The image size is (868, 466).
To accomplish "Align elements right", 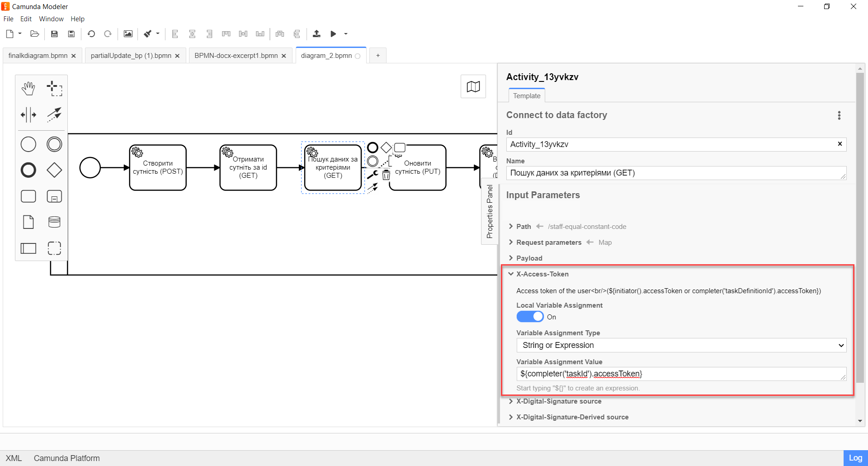I will (209, 34).
